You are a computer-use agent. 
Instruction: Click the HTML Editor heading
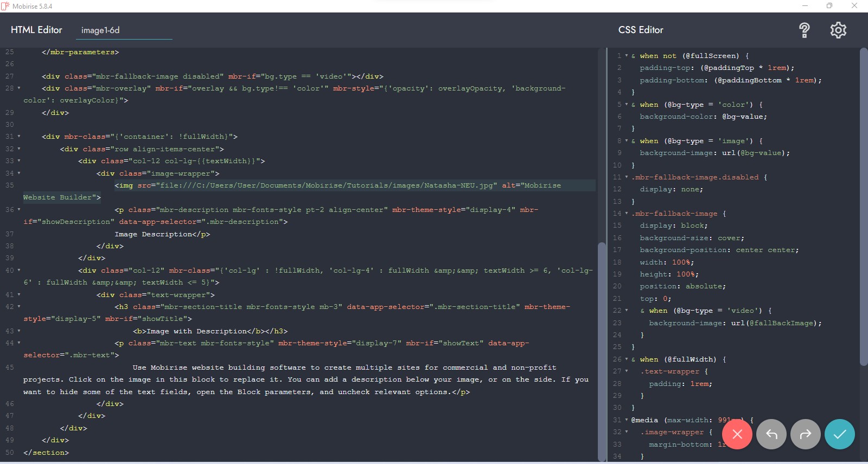click(36, 30)
